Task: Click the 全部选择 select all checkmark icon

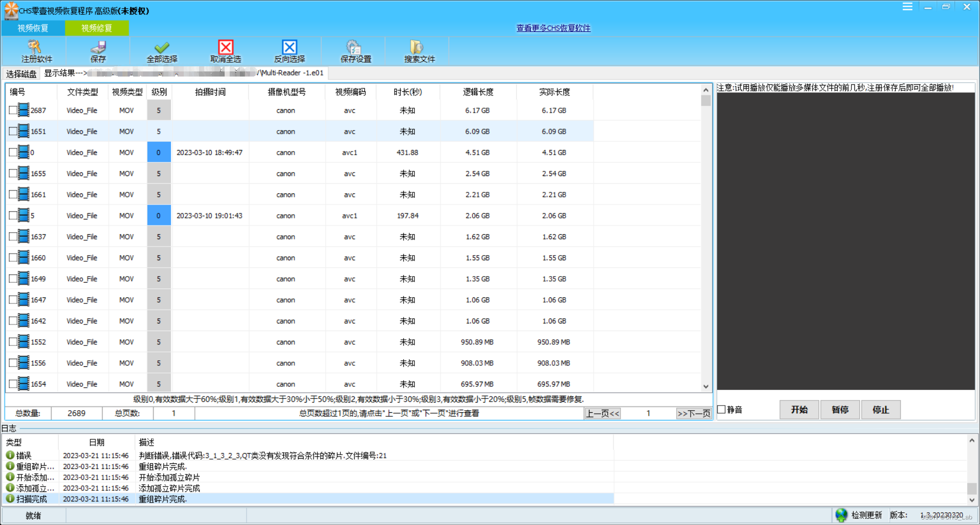Action: [x=162, y=47]
